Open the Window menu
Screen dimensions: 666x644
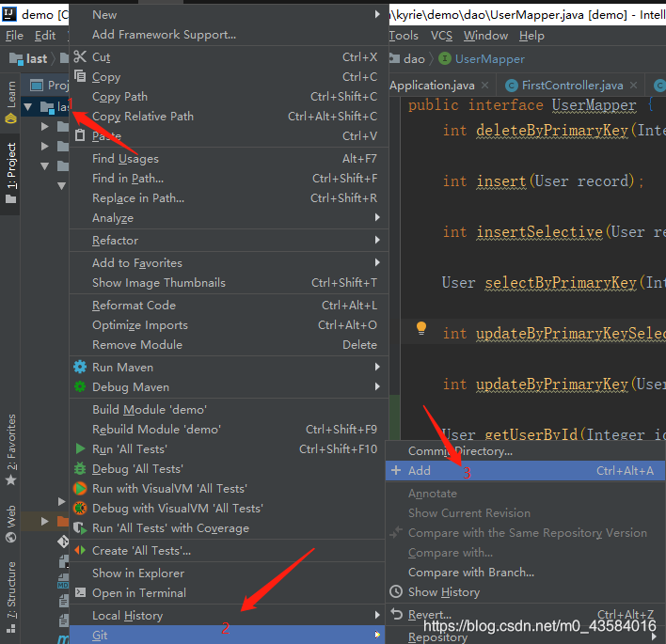point(485,36)
